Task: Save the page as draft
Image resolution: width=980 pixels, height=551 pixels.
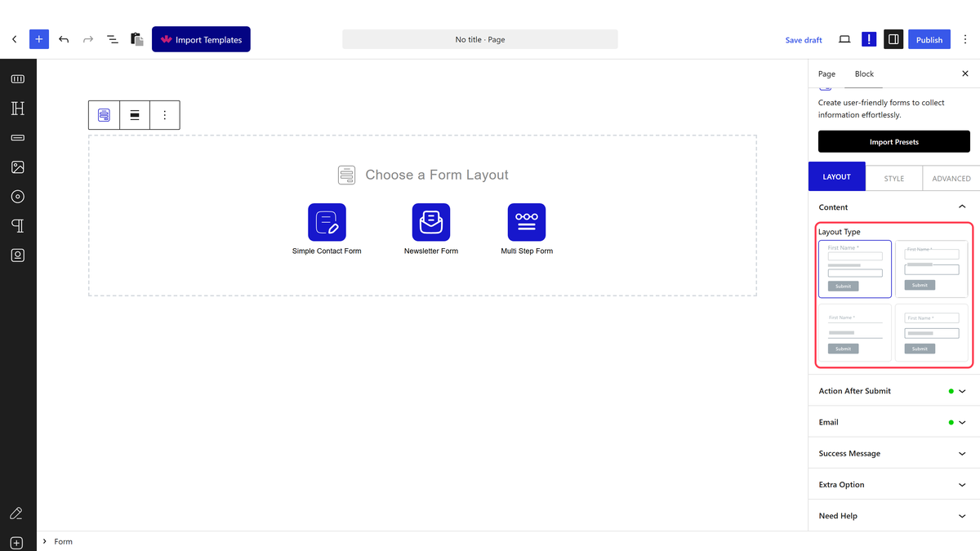Action: tap(804, 40)
